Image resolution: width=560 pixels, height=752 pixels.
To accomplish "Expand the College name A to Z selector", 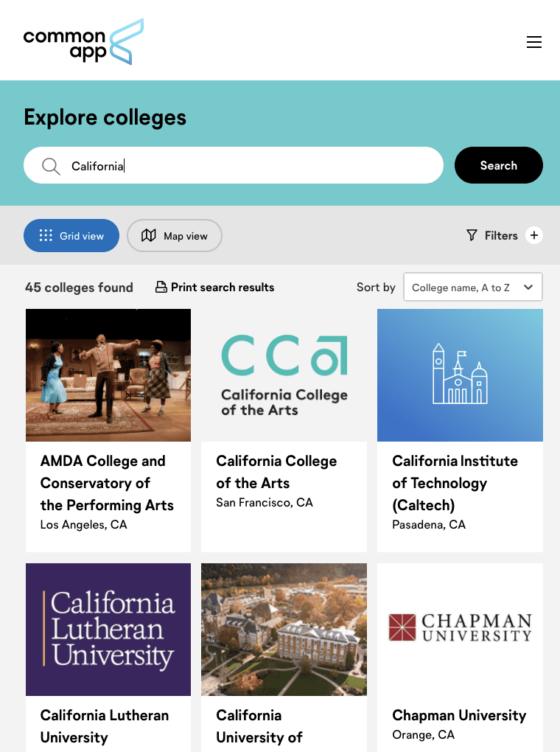I will tap(472, 287).
